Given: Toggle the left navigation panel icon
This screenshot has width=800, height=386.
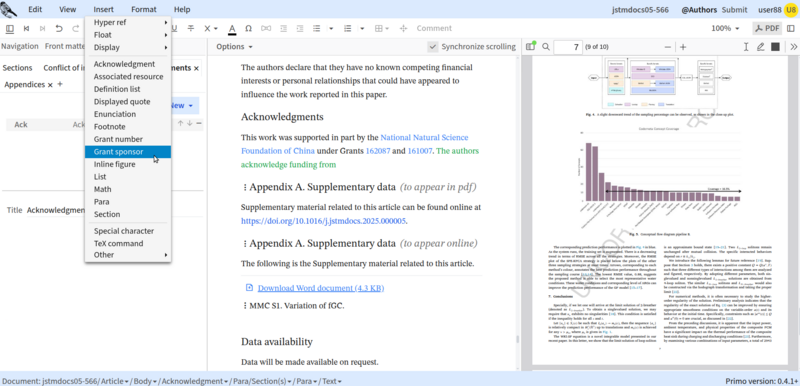Looking at the screenshot, I should [x=10, y=29].
